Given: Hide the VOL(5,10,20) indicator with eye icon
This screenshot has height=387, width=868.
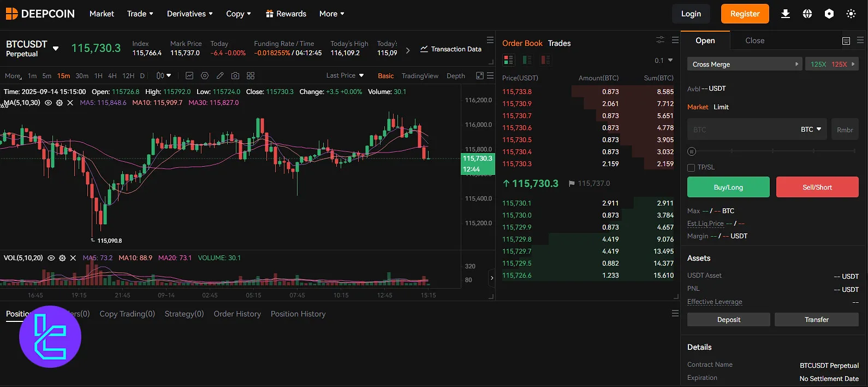Looking at the screenshot, I should pyautogui.click(x=51, y=258).
